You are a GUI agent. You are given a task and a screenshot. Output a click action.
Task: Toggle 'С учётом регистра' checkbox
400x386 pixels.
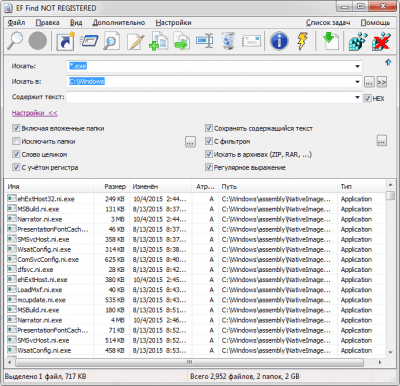(x=16, y=167)
